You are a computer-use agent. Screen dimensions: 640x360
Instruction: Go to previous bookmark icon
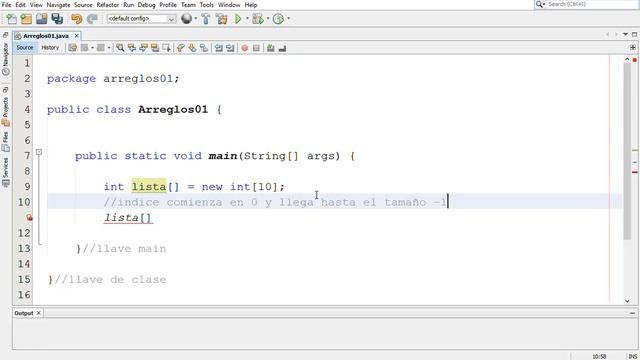pyautogui.click(x=180, y=48)
